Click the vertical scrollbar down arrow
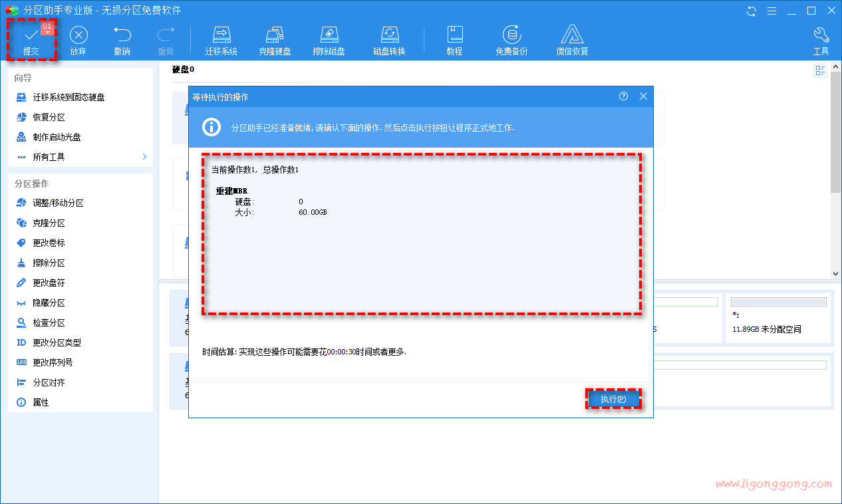The image size is (842, 504). [x=836, y=273]
